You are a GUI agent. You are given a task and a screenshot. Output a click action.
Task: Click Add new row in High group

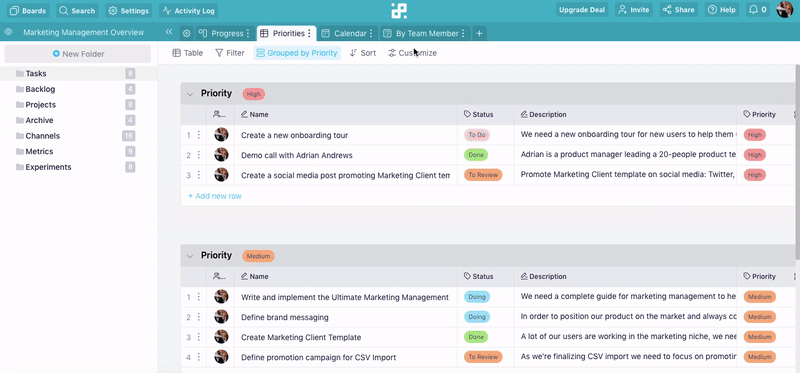click(215, 196)
